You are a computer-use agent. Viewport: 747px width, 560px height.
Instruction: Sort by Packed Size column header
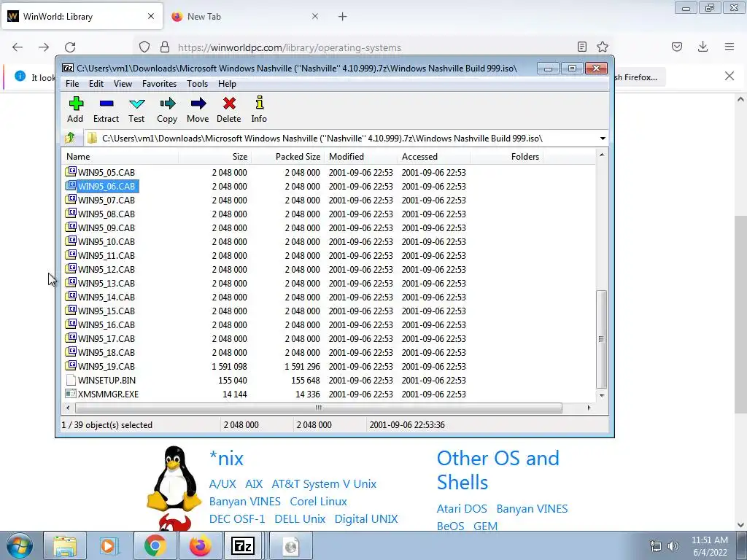(287, 157)
